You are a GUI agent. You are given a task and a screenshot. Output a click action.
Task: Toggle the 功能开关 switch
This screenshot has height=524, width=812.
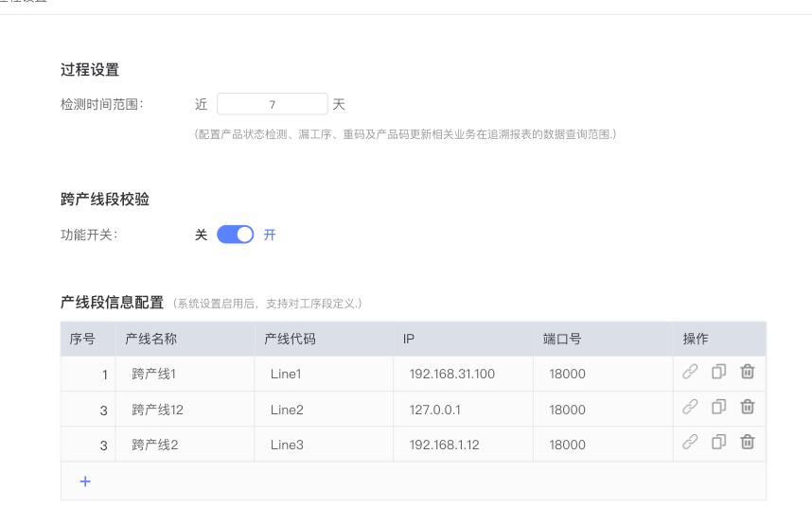point(236,235)
